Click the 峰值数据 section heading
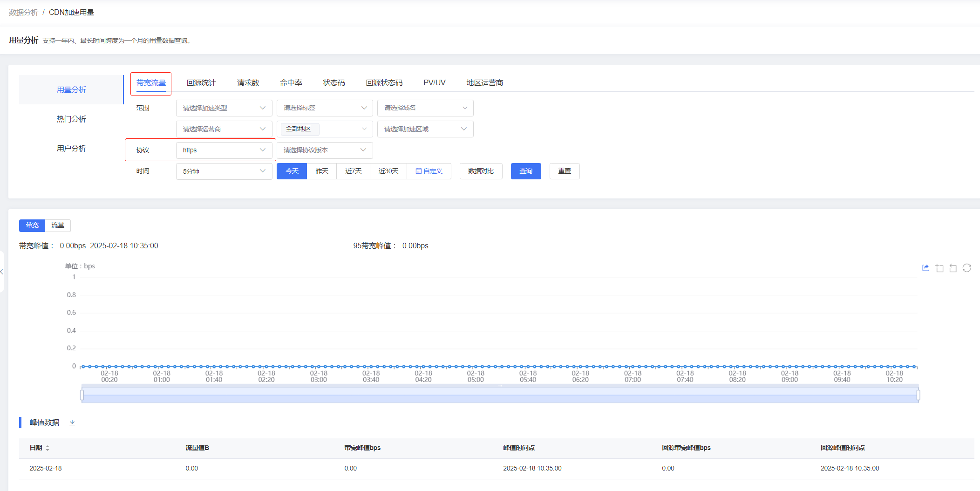 click(x=44, y=423)
